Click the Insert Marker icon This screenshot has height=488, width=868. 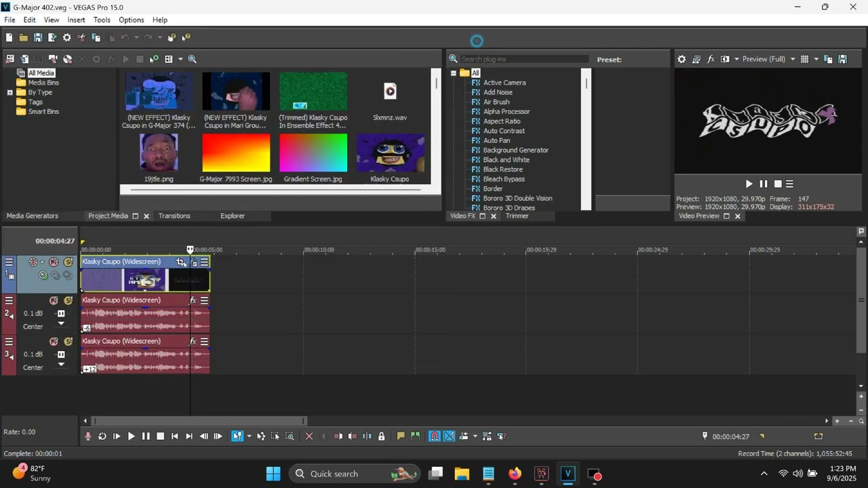click(401, 436)
